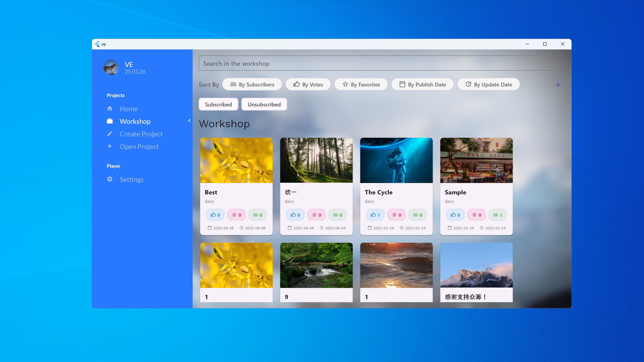Click the Flutter logo in the title bar
Image resolution: width=644 pixels, height=362 pixels.
tap(97, 44)
